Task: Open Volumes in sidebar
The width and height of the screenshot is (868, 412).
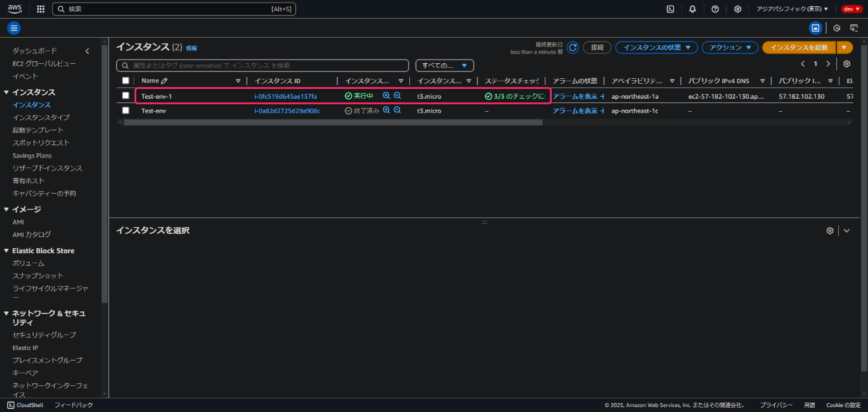Action: click(29, 263)
